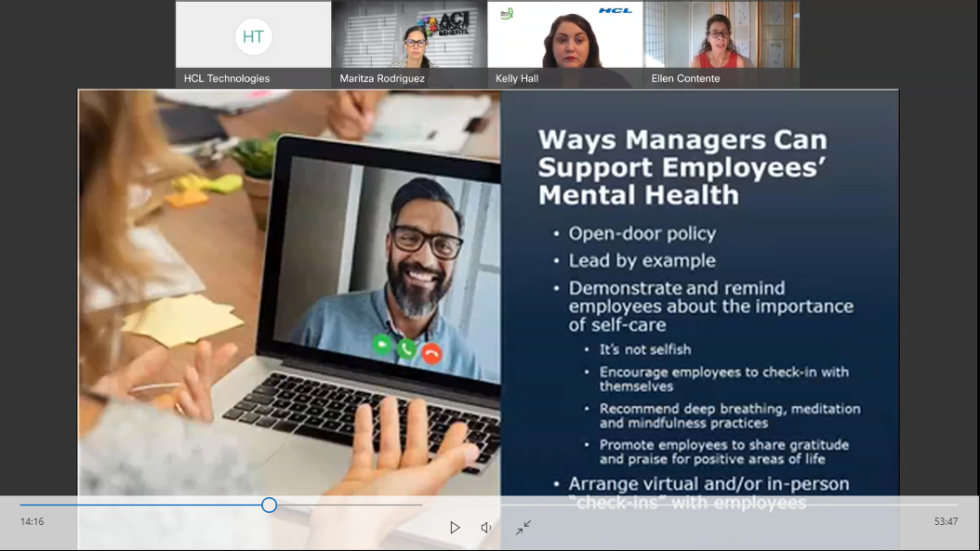Click the Demonstrate and remind employees bullet
Image resolution: width=980 pixels, height=551 pixels.
point(710,306)
